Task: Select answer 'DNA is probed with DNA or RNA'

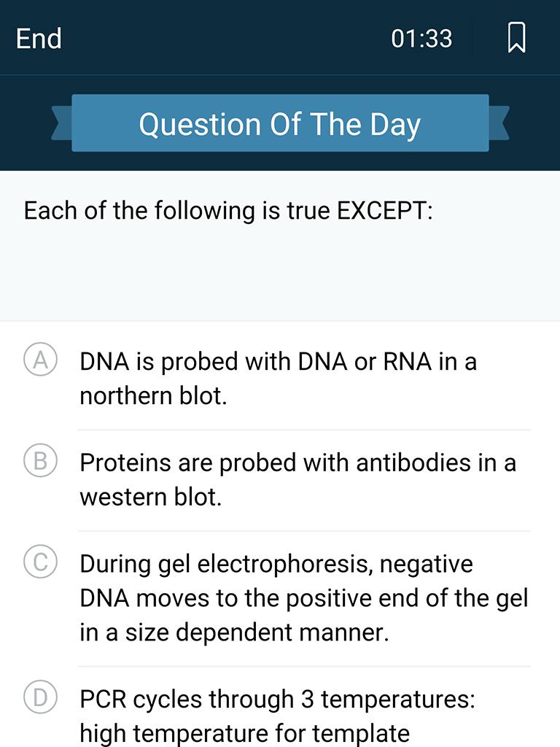Action: pos(256,362)
